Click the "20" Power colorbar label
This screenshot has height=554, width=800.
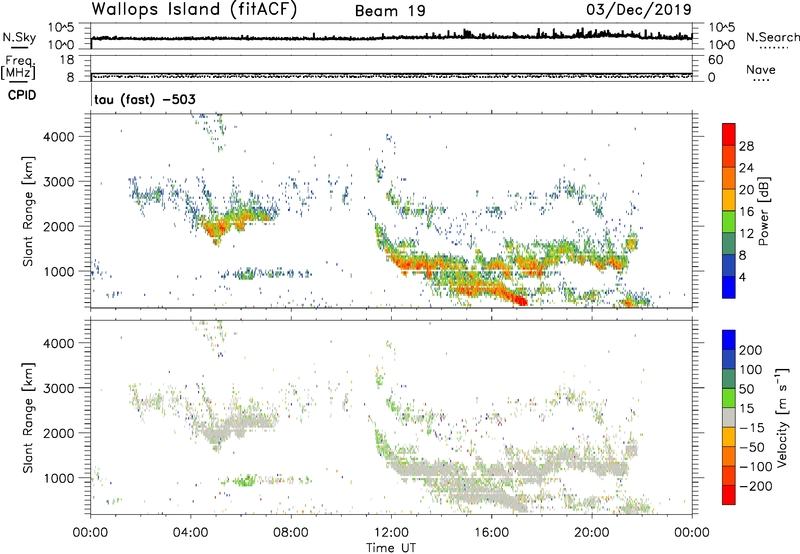pyautogui.click(x=746, y=190)
